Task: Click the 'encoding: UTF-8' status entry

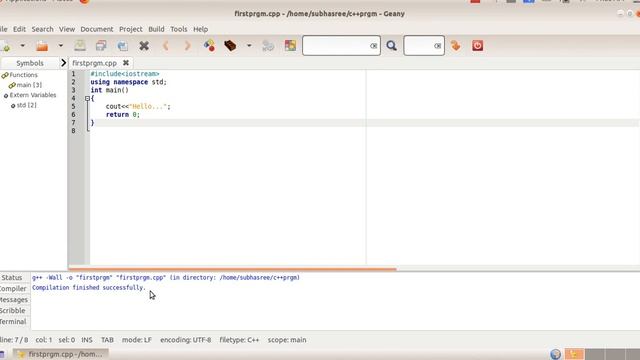Action: pos(186,340)
